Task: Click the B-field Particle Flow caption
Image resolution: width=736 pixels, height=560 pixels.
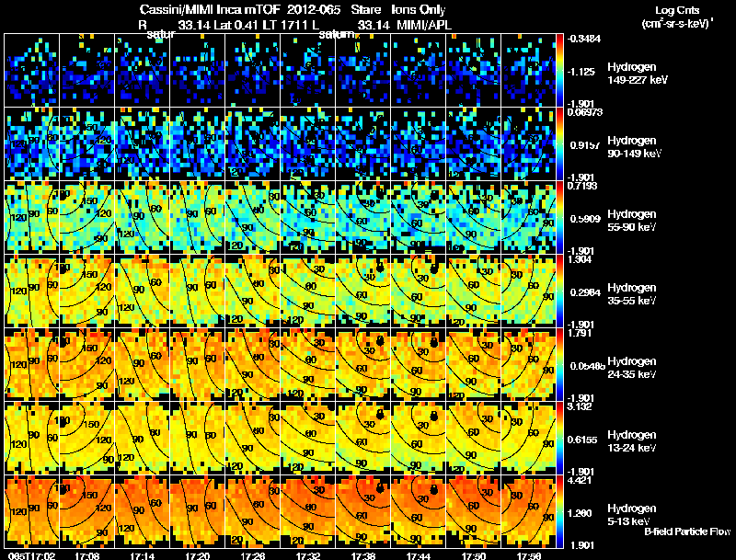Action: coord(687,531)
